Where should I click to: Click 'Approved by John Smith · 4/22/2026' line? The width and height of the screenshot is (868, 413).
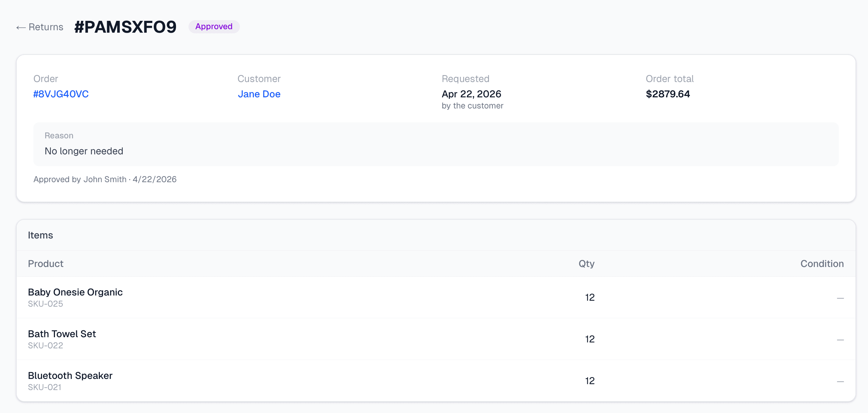[105, 179]
